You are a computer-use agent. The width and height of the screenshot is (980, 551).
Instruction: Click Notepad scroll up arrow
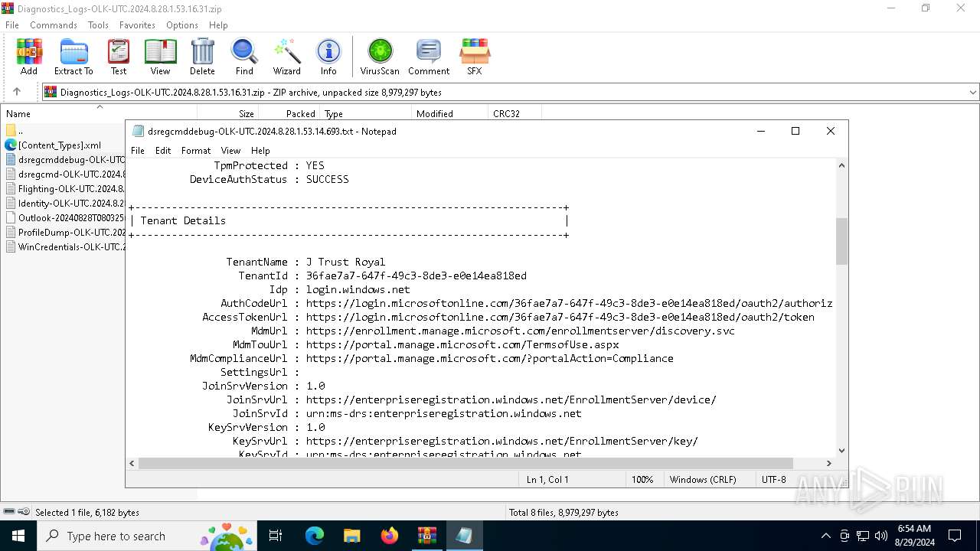point(841,165)
